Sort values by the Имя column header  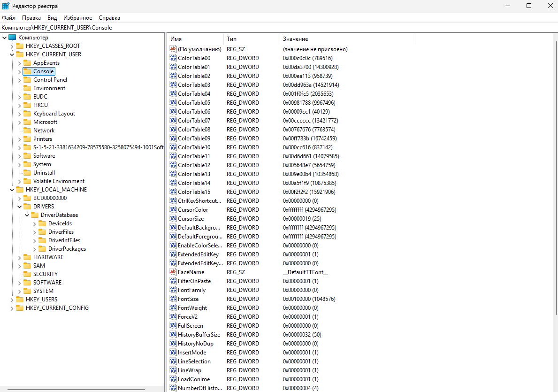tap(195, 39)
